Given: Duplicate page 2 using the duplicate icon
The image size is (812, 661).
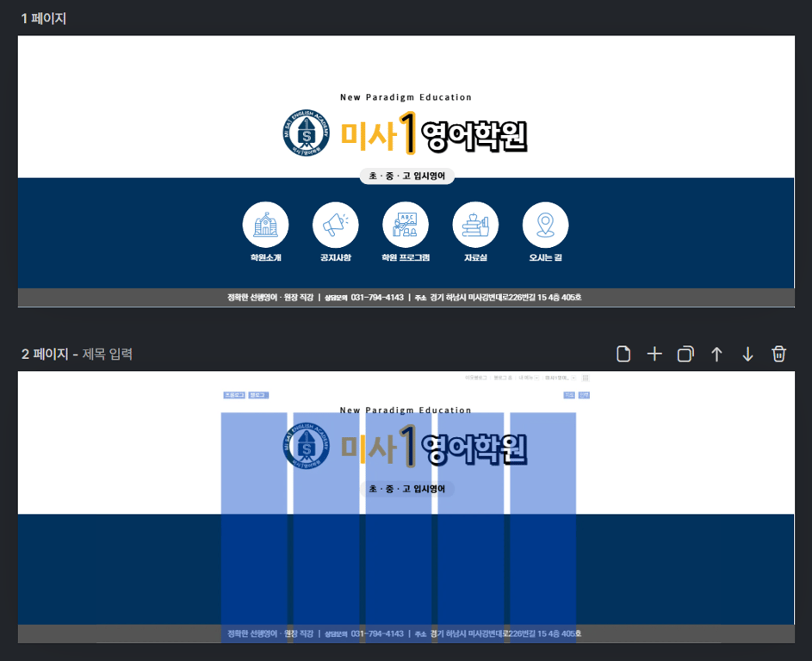Looking at the screenshot, I should coord(685,354).
